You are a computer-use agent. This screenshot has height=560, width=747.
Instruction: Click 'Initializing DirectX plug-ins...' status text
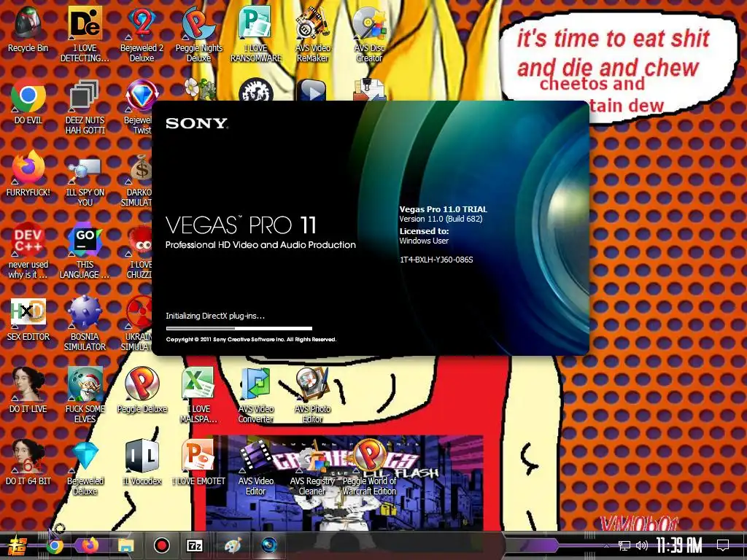[x=215, y=316]
